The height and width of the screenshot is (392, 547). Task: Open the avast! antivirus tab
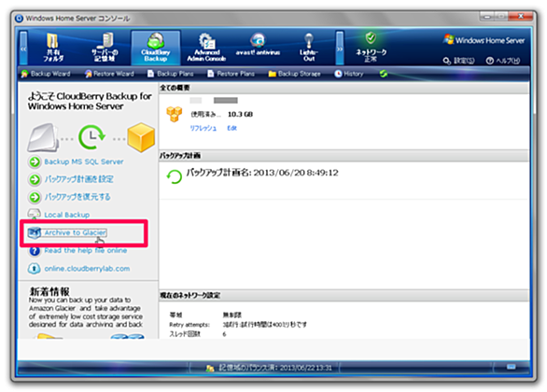pos(258,45)
